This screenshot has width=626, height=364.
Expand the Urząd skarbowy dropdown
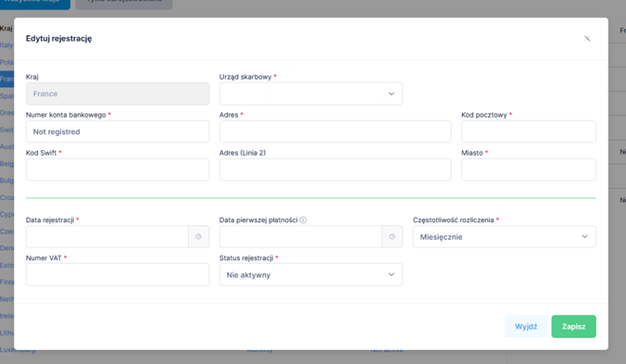310,94
